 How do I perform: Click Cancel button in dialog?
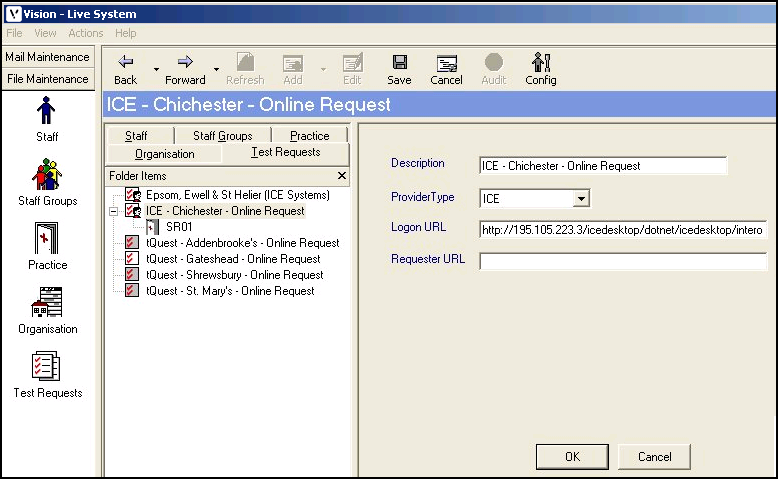click(x=654, y=456)
